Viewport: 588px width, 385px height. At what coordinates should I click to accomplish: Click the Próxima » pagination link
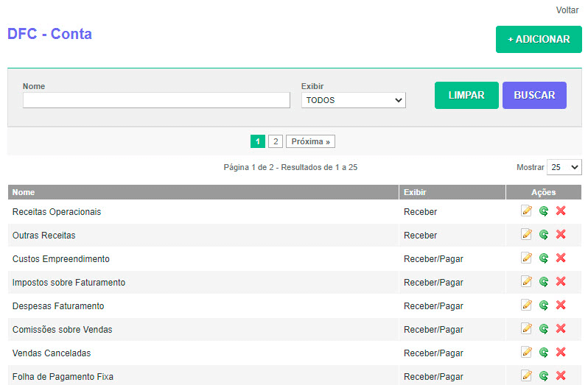tap(310, 141)
